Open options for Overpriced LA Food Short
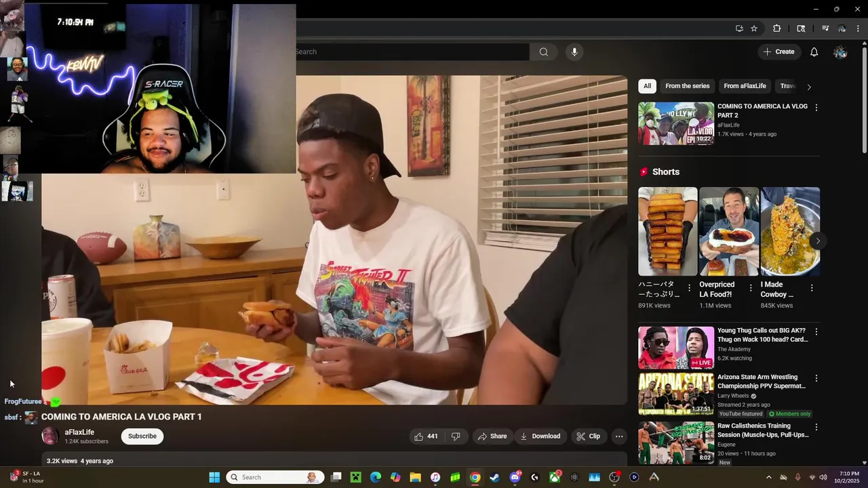868x488 pixels. pyautogui.click(x=751, y=288)
